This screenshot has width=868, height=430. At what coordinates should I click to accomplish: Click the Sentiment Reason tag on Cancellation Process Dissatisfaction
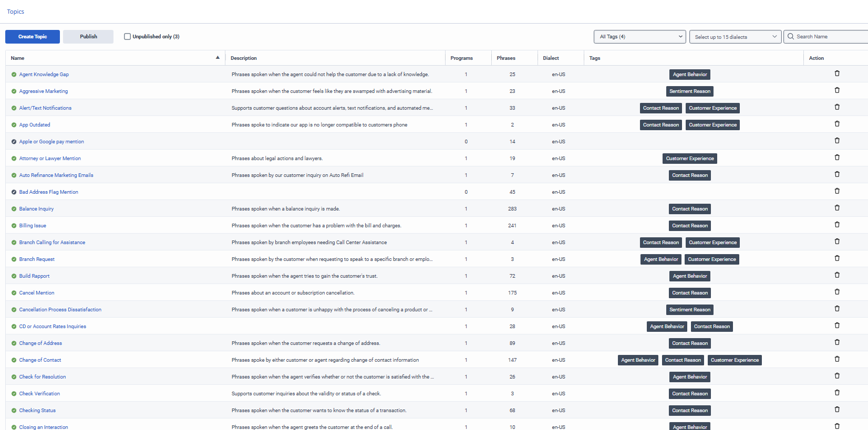(x=690, y=310)
